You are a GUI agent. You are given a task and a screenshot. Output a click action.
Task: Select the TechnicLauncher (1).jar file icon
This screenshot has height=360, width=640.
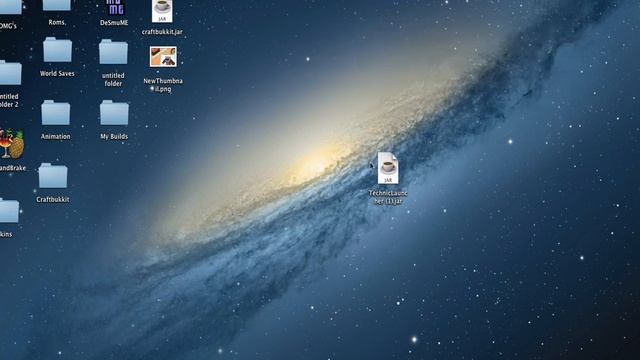click(x=388, y=168)
